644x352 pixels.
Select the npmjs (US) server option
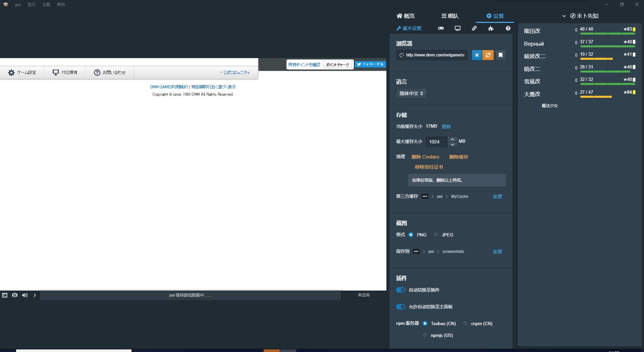pyautogui.click(x=425, y=335)
